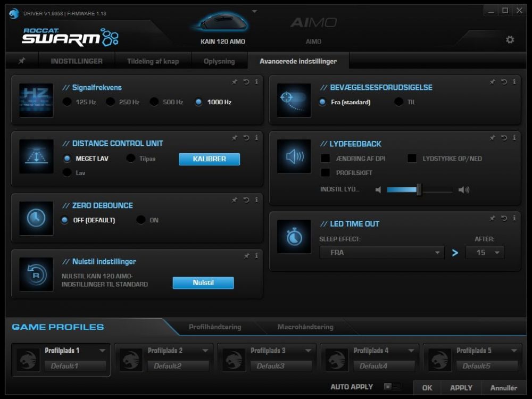Open the After timeout dropdown showing 15
This screenshot has width=532, height=399.
(x=485, y=252)
